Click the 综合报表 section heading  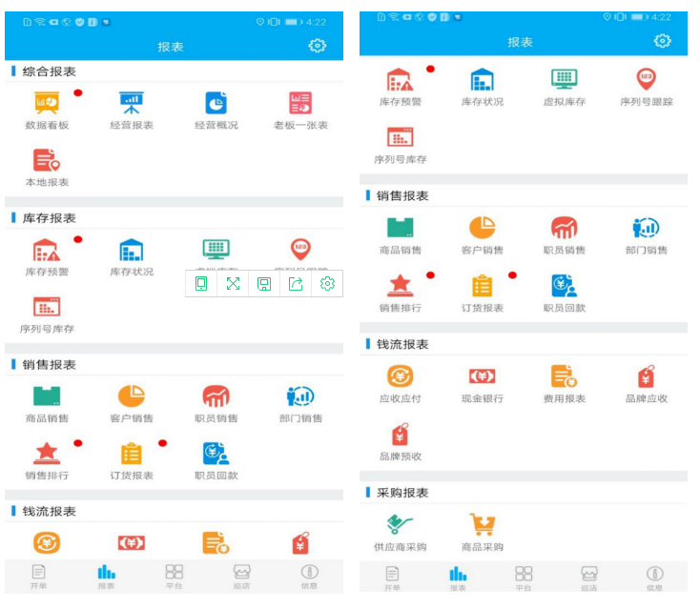(49, 71)
